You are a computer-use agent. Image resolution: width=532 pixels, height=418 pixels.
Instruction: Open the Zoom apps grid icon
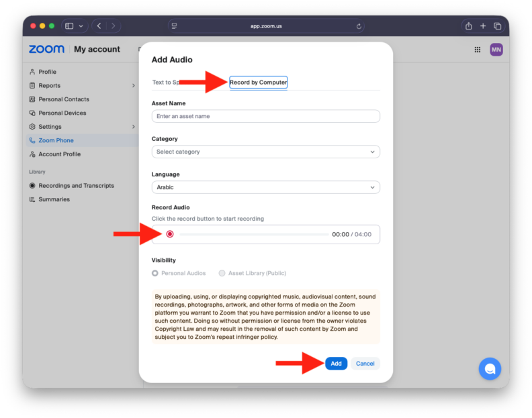point(477,50)
